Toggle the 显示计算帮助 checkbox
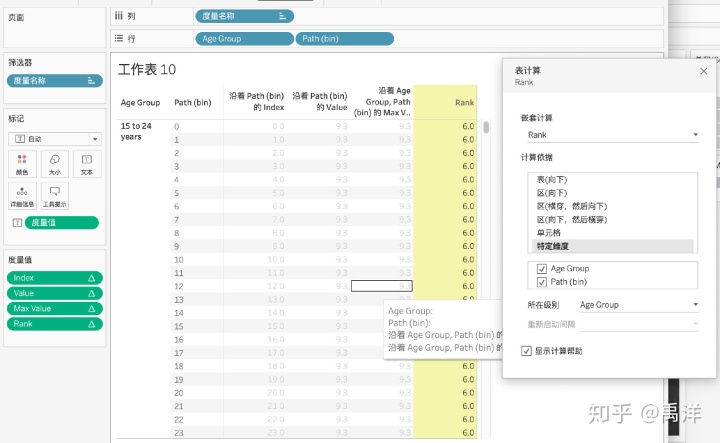The image size is (720, 443). pyautogui.click(x=526, y=351)
